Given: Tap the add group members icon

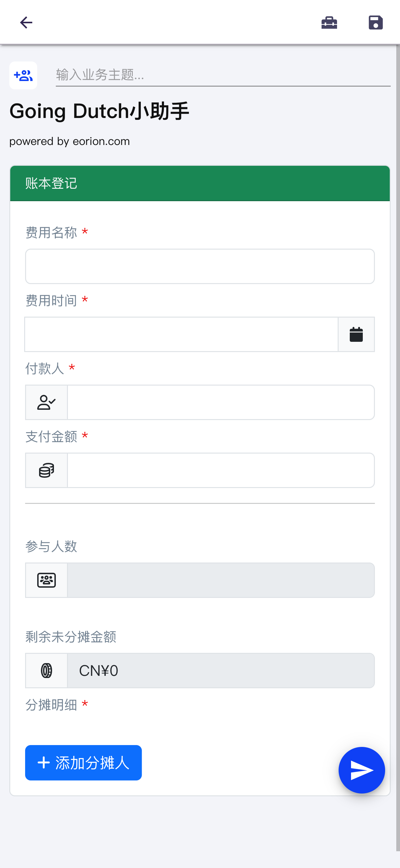Looking at the screenshot, I should (x=23, y=75).
